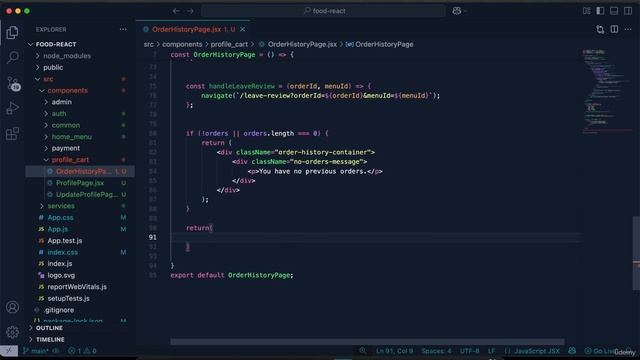Open ProfilePage.jsx in the explorer

[80, 183]
